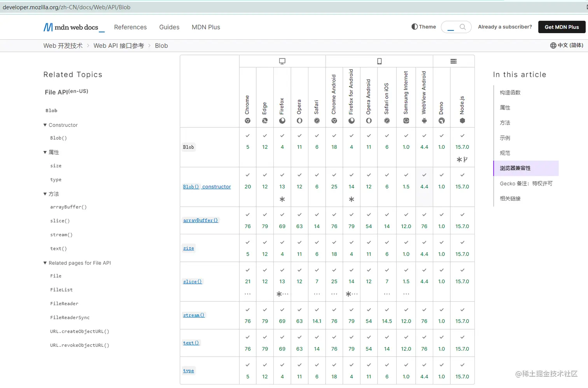Viewport: 588px width, 388px height.
Task: Go to Web API 接口参考 breadcrumb
Action: coord(119,46)
